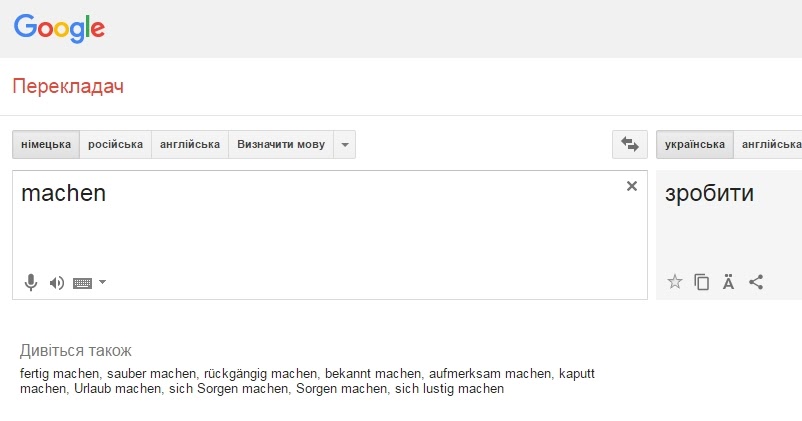Open related phrase sich lustig machen
The image size is (802, 421).
pyautogui.click(x=449, y=389)
